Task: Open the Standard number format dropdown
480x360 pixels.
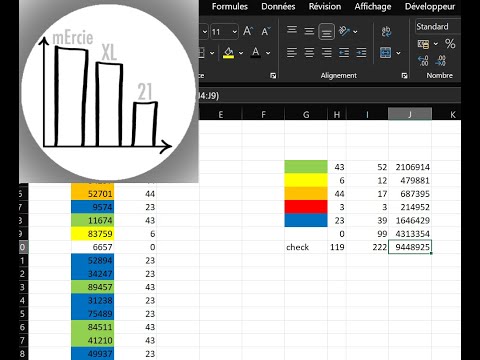Action: [438, 26]
